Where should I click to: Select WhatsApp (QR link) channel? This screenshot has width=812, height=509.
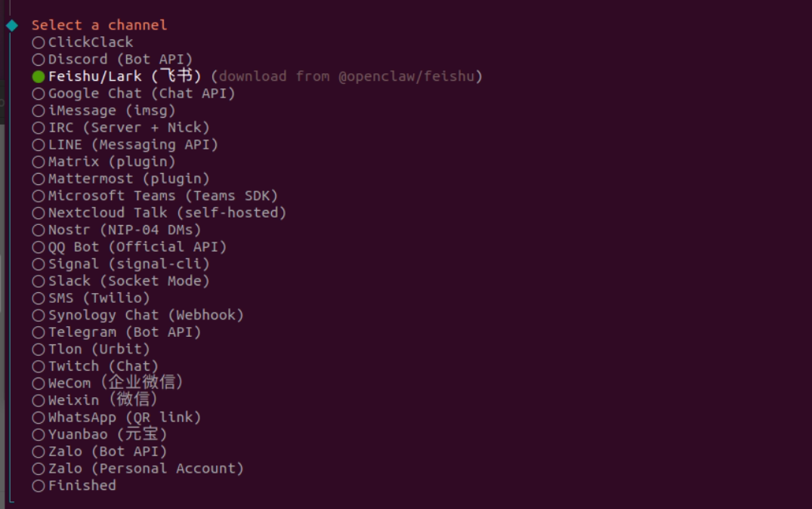click(x=116, y=418)
